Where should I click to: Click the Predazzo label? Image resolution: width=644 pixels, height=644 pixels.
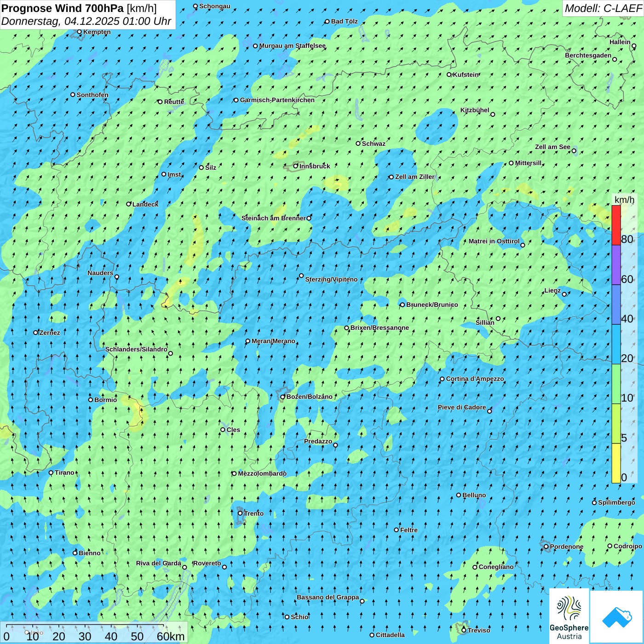coord(318,442)
